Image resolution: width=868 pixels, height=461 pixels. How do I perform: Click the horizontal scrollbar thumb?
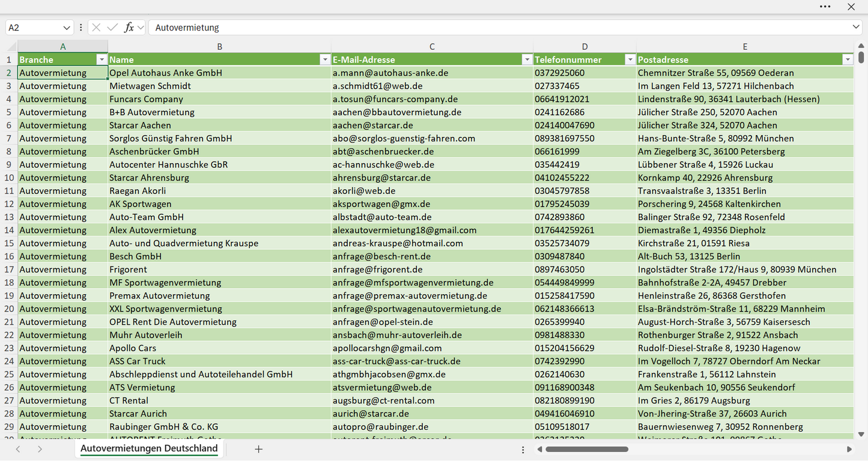[587, 449]
